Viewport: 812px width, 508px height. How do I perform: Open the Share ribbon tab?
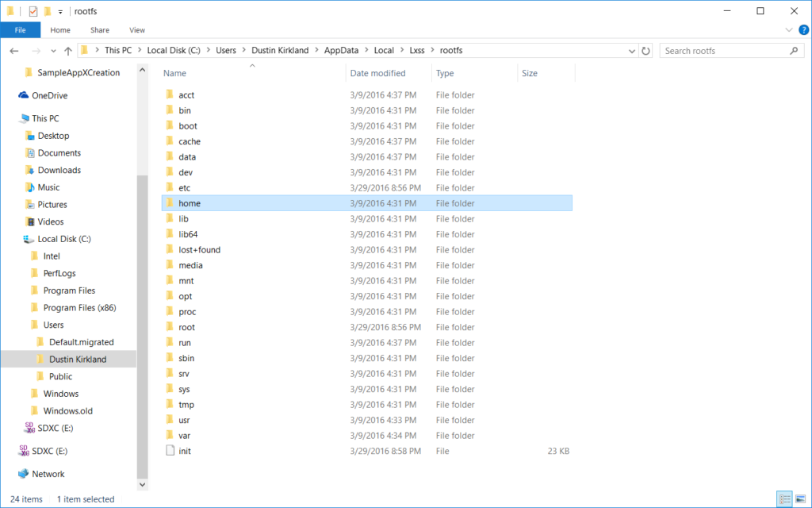(x=100, y=30)
